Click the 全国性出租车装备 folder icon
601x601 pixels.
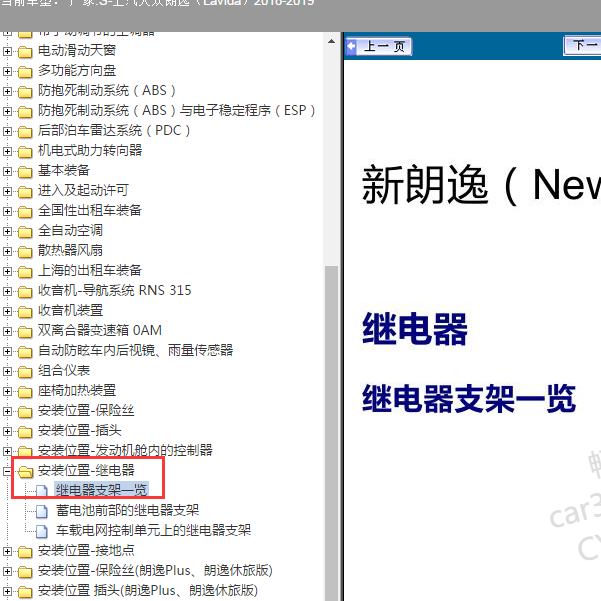25,211
